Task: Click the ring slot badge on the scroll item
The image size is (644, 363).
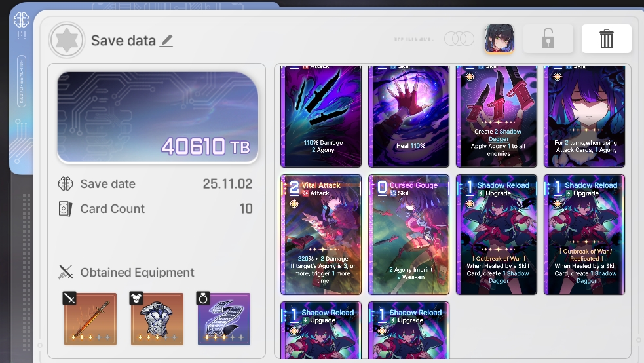Action: [x=203, y=298]
